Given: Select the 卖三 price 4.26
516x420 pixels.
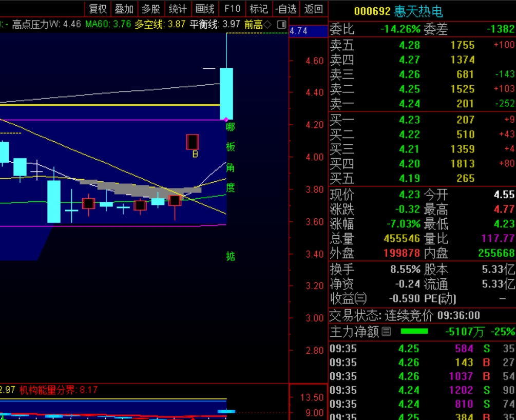Looking at the screenshot, I should click(x=409, y=74).
